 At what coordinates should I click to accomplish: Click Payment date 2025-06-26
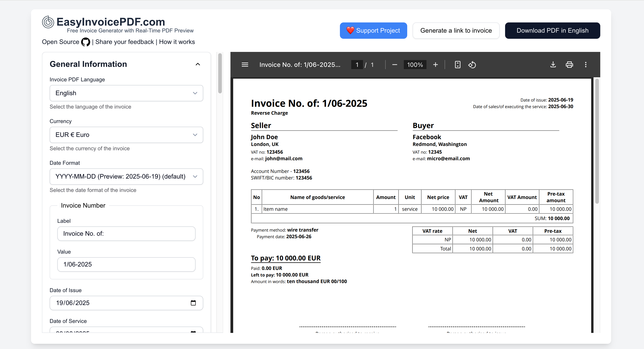click(x=284, y=237)
